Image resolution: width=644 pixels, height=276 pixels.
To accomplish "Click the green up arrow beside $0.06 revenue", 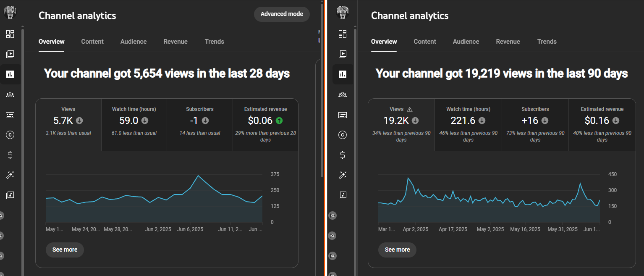I will (279, 121).
